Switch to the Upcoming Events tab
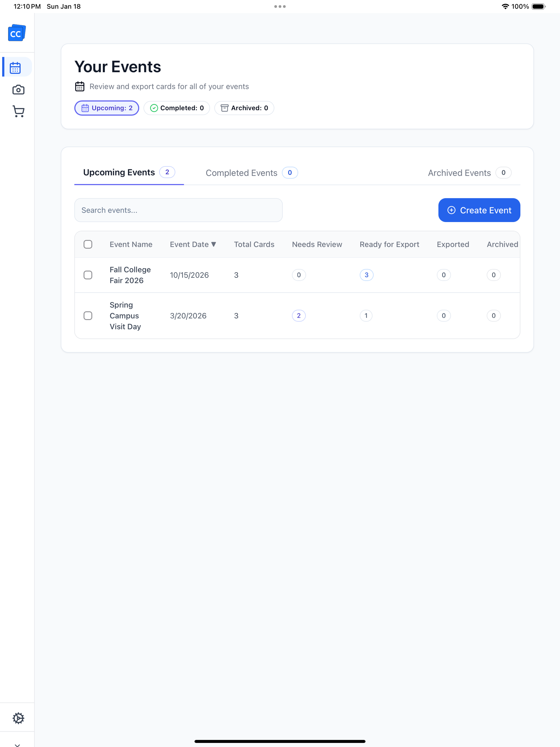 click(x=129, y=173)
